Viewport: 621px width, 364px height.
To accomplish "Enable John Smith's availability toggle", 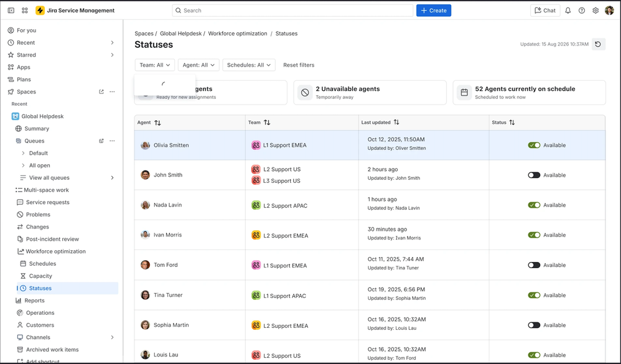I will tap(534, 175).
